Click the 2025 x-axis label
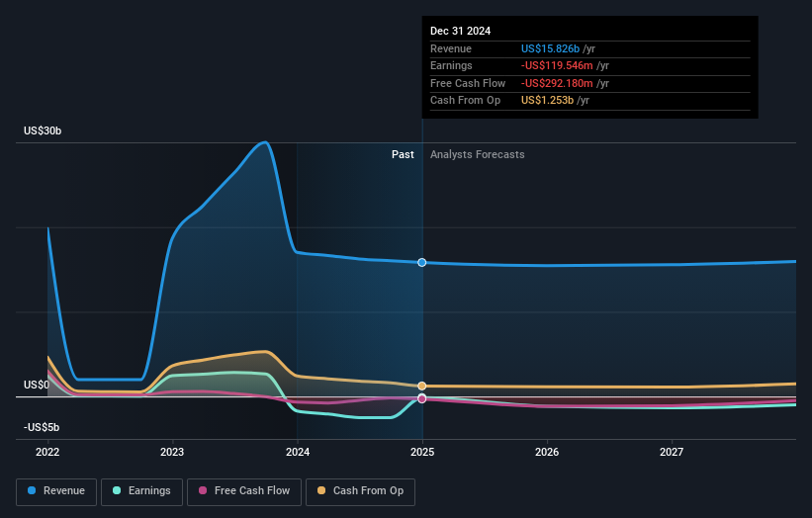This screenshot has width=812, height=518. (x=422, y=453)
